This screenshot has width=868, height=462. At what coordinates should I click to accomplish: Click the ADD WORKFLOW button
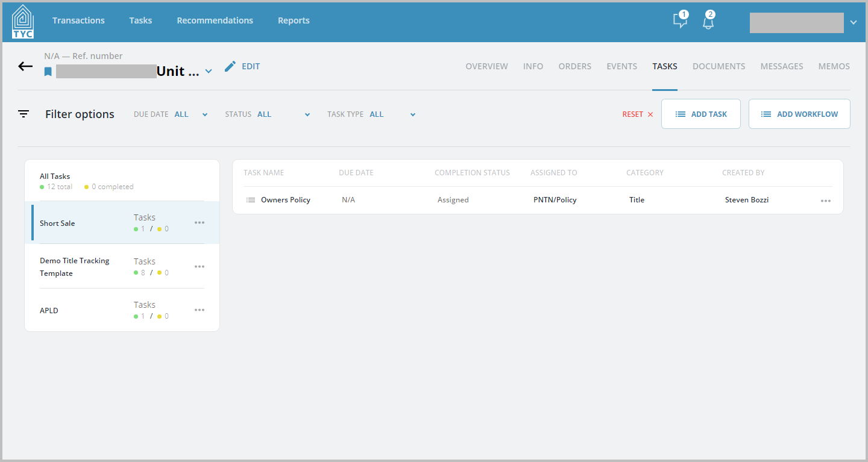click(x=799, y=114)
